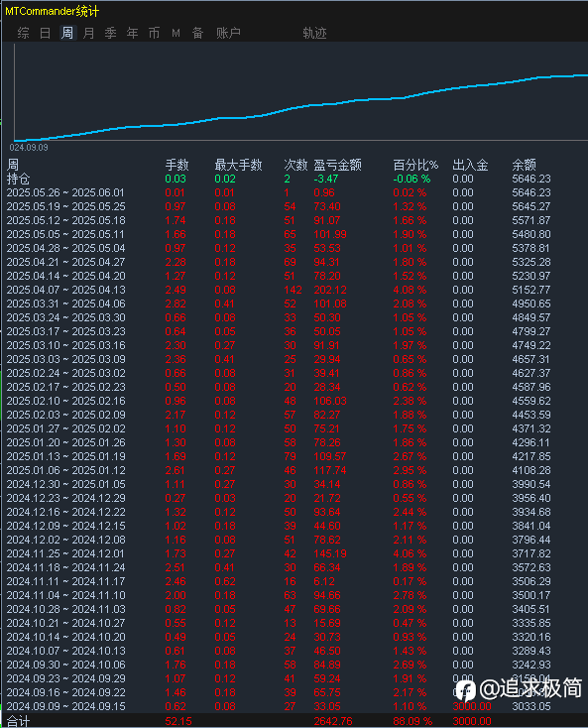Open the 轨迹 trajectory tab
The image size is (588, 728).
tap(314, 33)
